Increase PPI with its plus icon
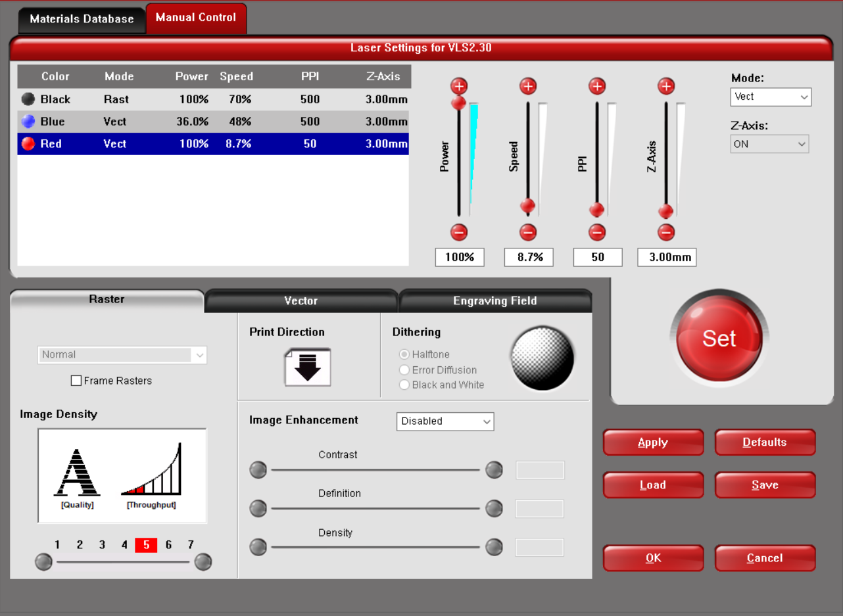The height and width of the screenshot is (616, 843). point(597,86)
